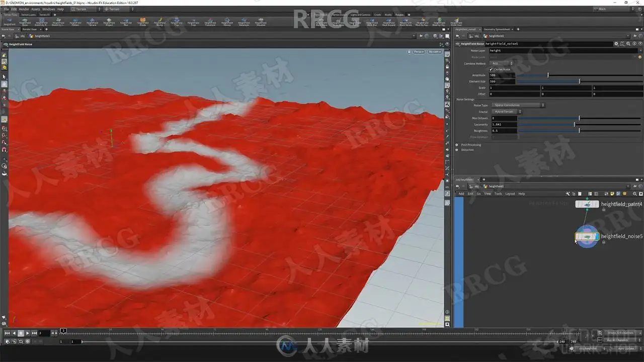Screen dimensions: 644x362
Task: Click the network editor search magnifier icon
Action: click(x=635, y=194)
